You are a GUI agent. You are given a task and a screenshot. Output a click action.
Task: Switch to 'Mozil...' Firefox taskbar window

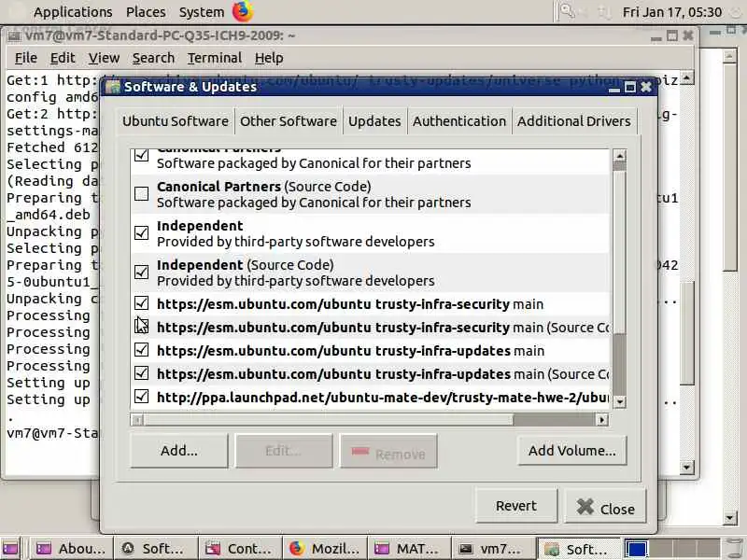[x=324, y=549]
